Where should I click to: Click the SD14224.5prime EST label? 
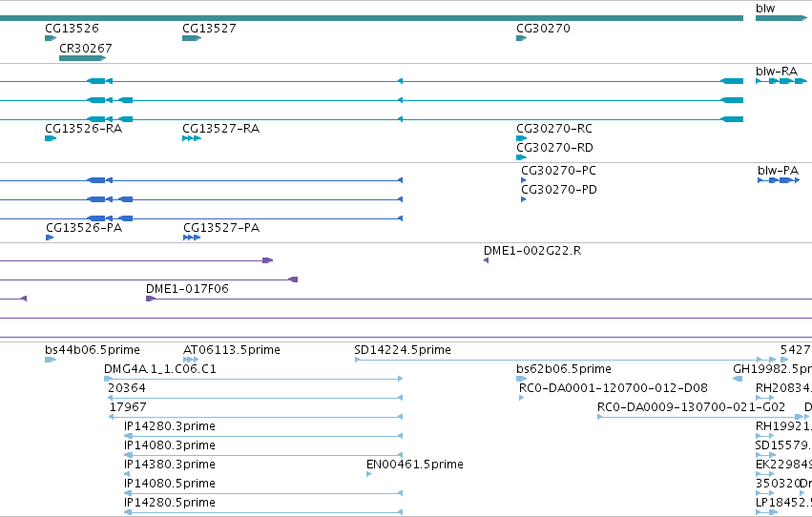click(403, 350)
